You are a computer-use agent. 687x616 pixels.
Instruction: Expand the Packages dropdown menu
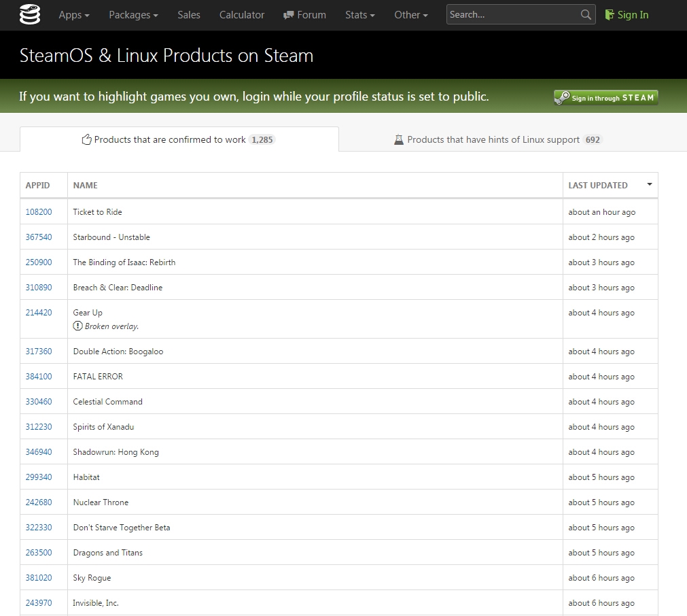[133, 15]
